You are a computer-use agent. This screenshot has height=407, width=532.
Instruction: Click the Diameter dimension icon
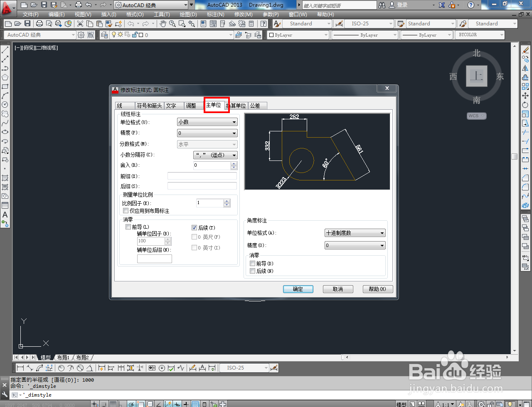click(x=80, y=368)
